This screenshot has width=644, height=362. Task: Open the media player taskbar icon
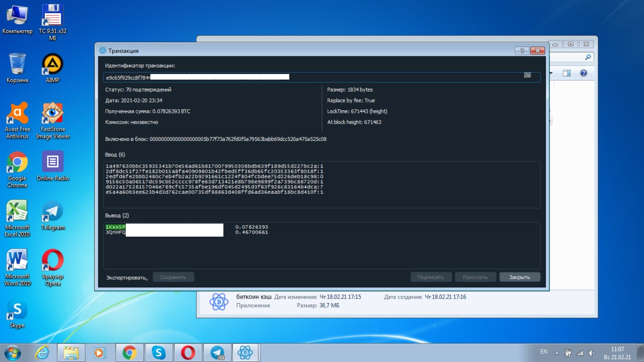pos(100,352)
